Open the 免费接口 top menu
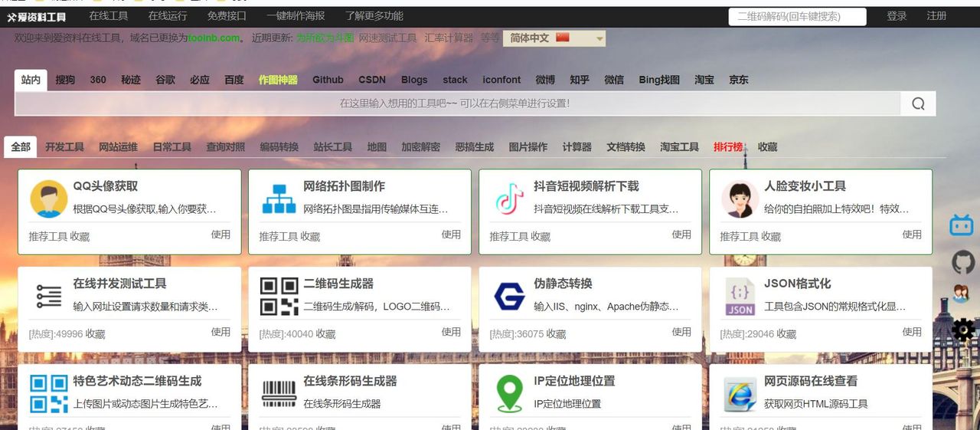This screenshot has height=430, width=980. point(227,16)
